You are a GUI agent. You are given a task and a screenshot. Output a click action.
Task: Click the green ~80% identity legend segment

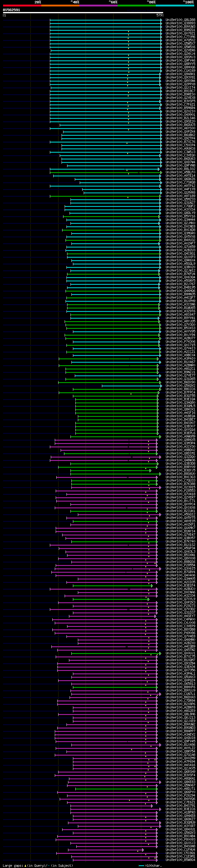[137, 6]
